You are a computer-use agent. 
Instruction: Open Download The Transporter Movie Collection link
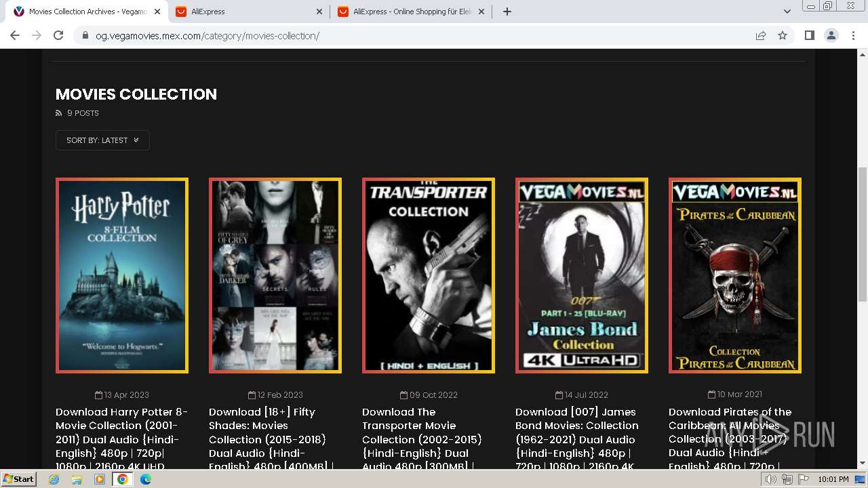coord(422,439)
